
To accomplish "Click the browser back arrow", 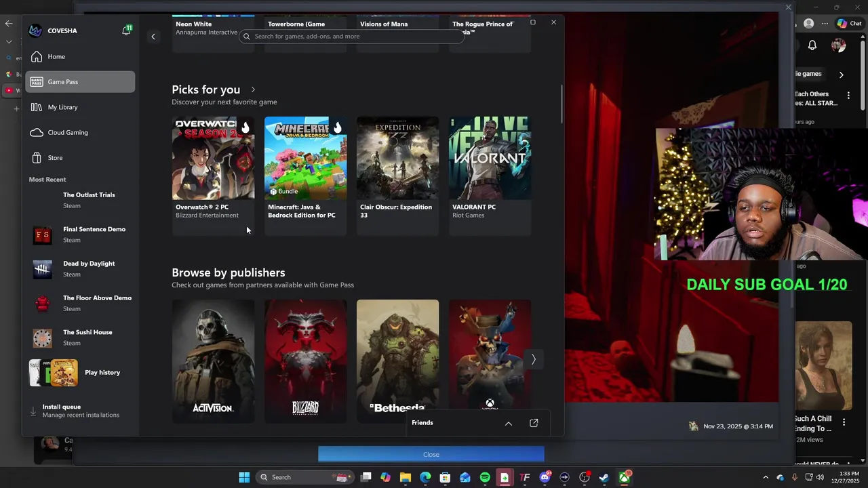I will (x=8, y=24).
